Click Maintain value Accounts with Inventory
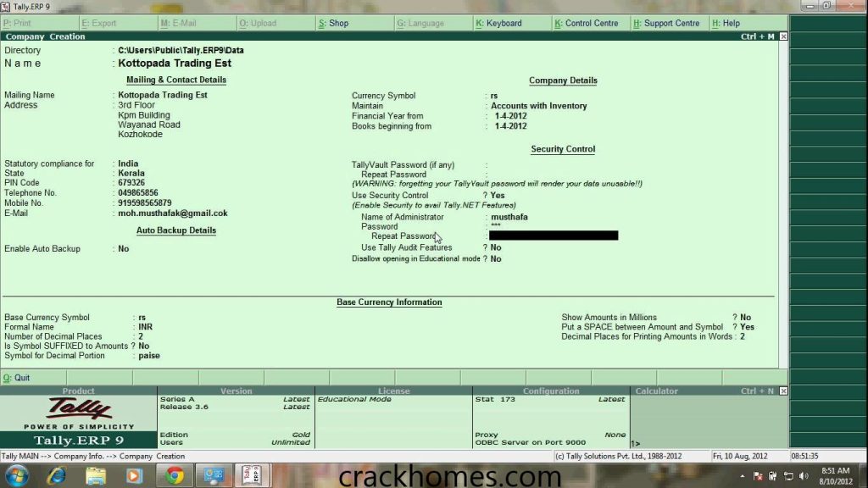 click(x=538, y=106)
